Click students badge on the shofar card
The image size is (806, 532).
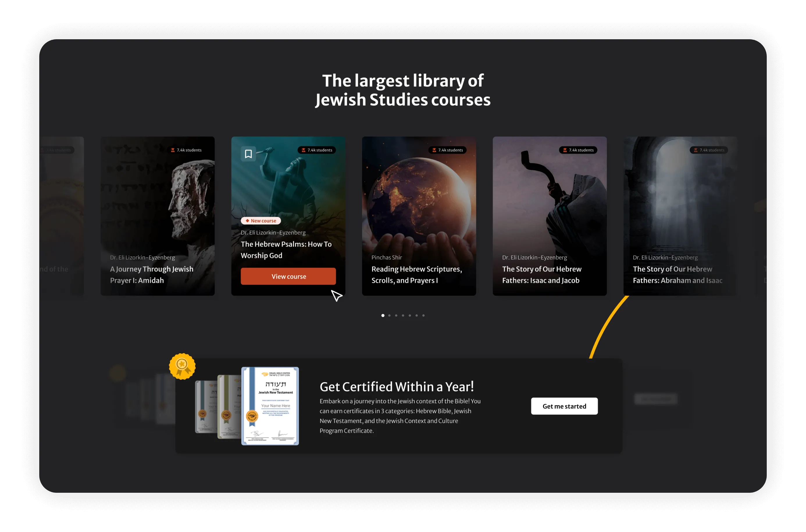578,150
